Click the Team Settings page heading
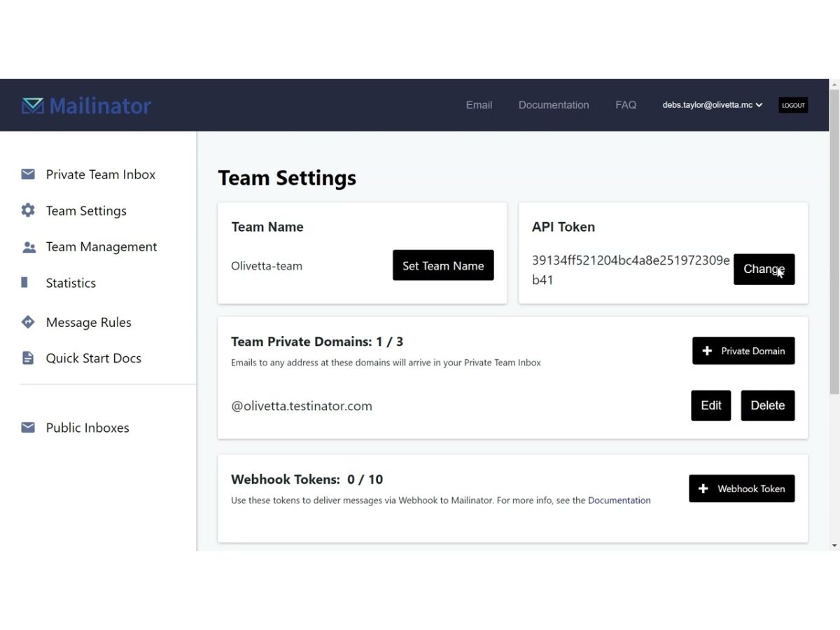This screenshot has width=840, height=630. click(x=287, y=178)
